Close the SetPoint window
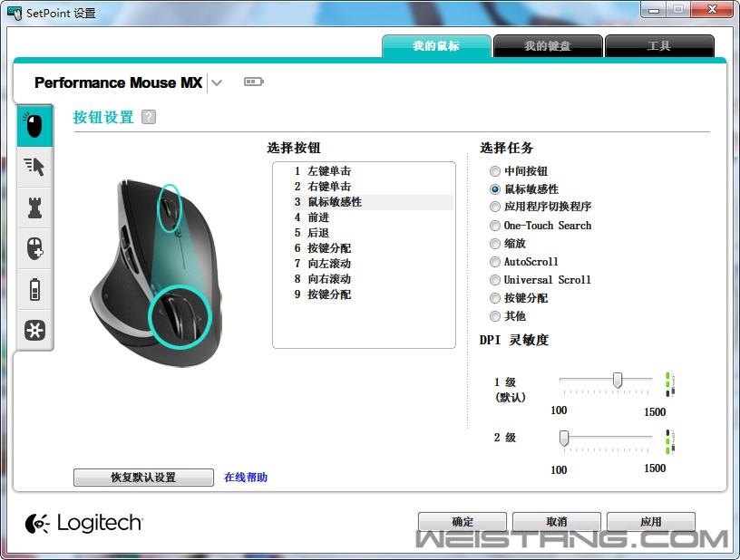Screen dimensions: 740x560 click(713, 9)
